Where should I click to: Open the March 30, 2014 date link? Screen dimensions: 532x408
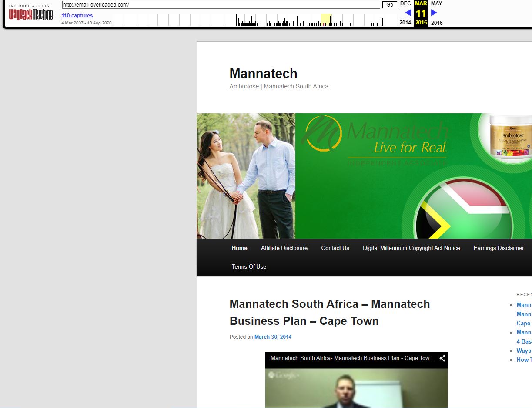click(273, 337)
